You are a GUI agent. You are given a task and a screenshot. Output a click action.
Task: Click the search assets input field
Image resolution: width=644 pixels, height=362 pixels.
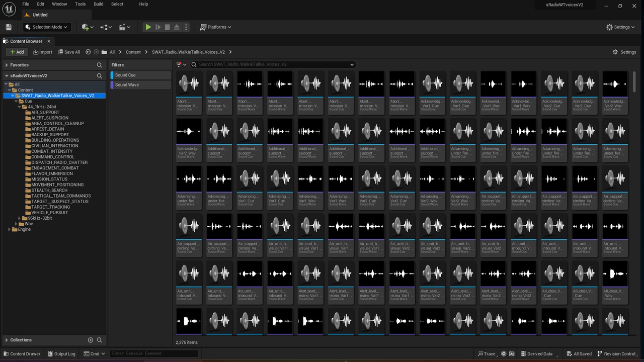(x=273, y=64)
